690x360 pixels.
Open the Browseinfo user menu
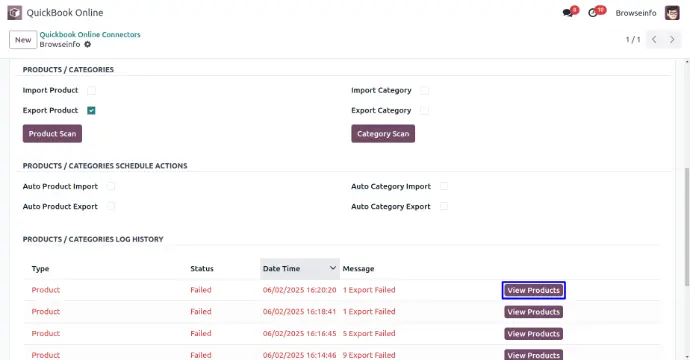pos(636,13)
